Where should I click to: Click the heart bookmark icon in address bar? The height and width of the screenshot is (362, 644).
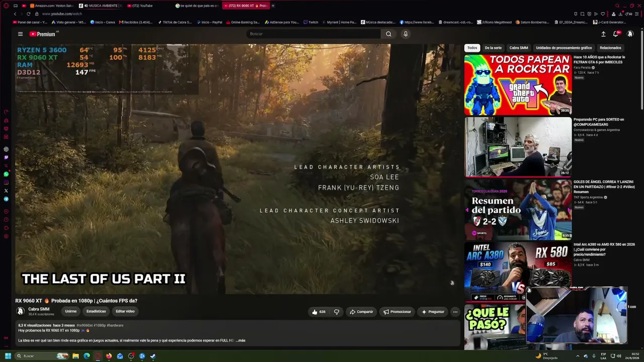[603, 14]
